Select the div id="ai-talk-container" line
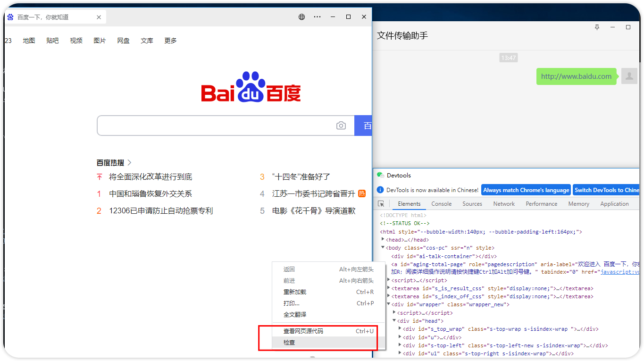644x361 pixels. [x=443, y=256]
